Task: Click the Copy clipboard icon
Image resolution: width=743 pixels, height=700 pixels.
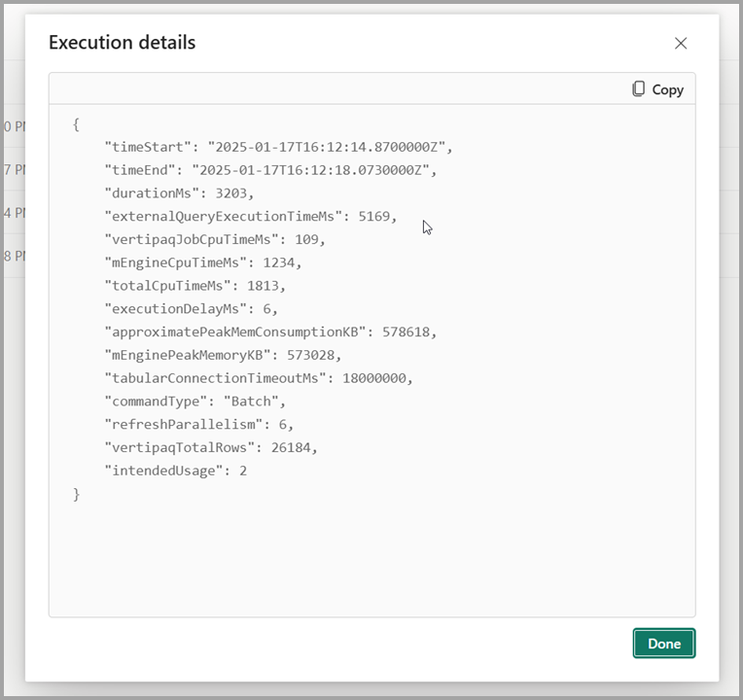Action: coord(638,88)
